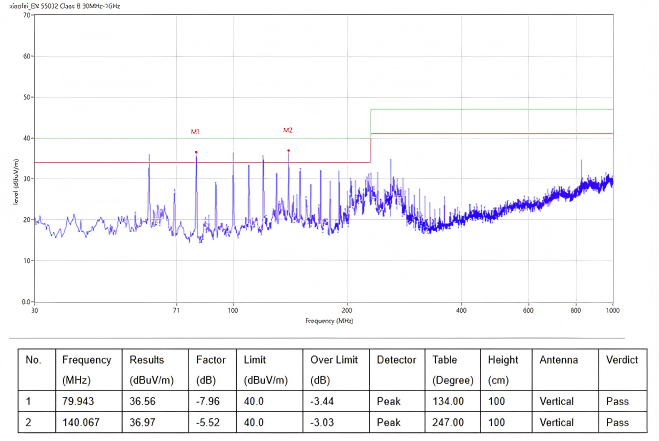
Task: Click over limit value -3.03
Action: (x=322, y=422)
